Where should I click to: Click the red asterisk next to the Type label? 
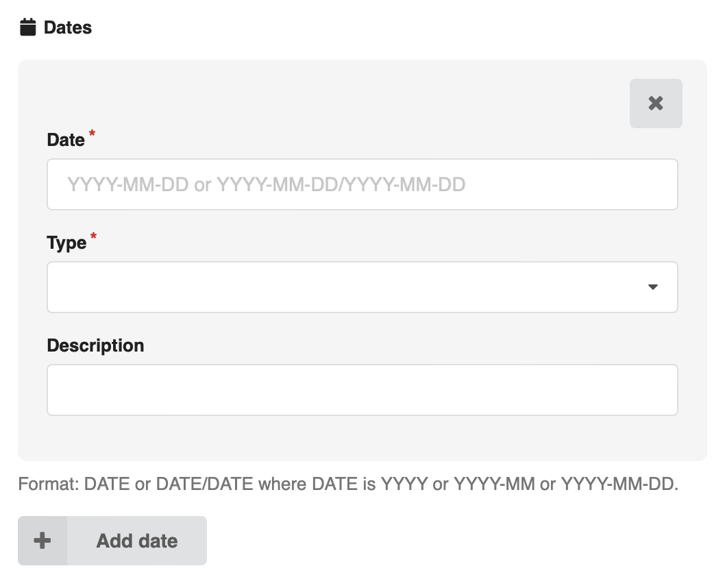93,236
